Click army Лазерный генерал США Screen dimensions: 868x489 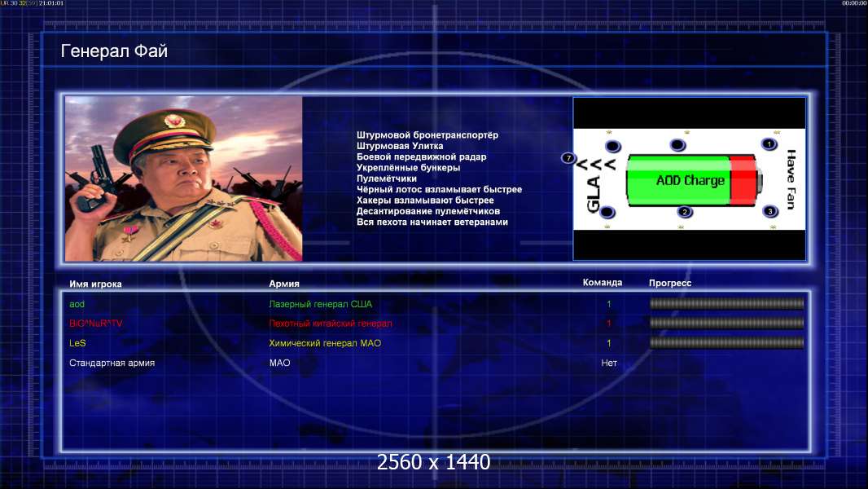[x=321, y=304]
